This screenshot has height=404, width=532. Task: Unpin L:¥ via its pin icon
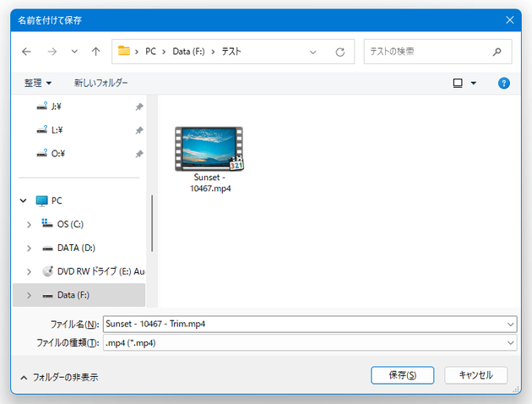[x=139, y=130]
